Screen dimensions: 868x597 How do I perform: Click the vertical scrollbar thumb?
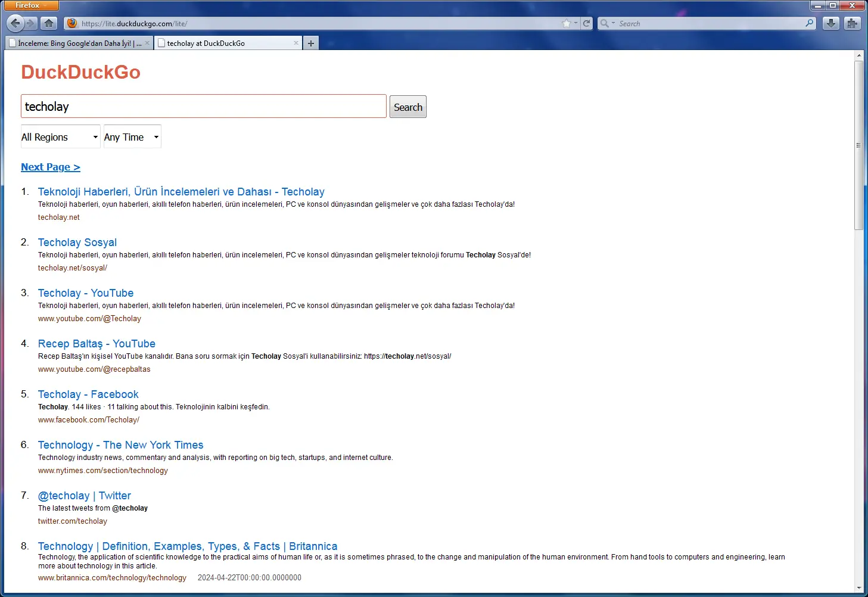[858, 145]
